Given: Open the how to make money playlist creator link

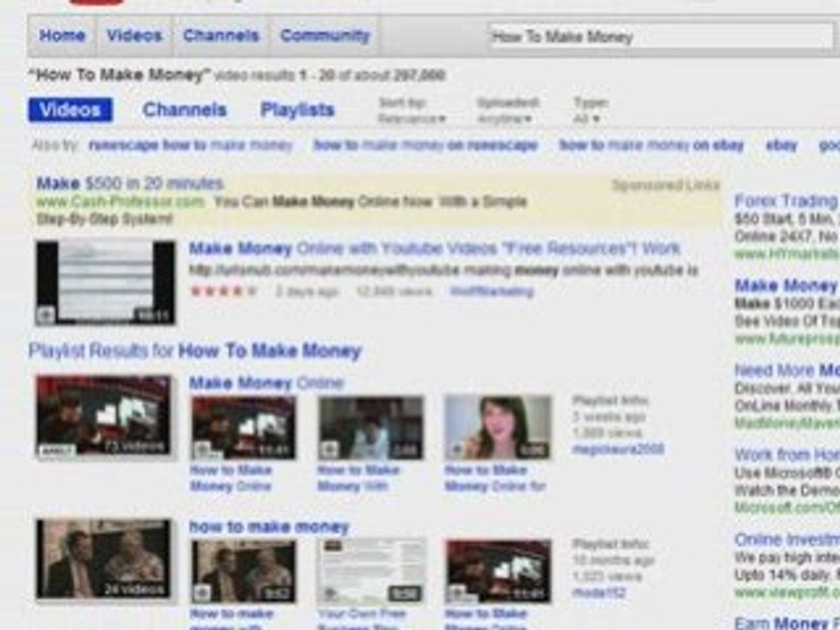Looking at the screenshot, I should pyautogui.click(x=598, y=592).
